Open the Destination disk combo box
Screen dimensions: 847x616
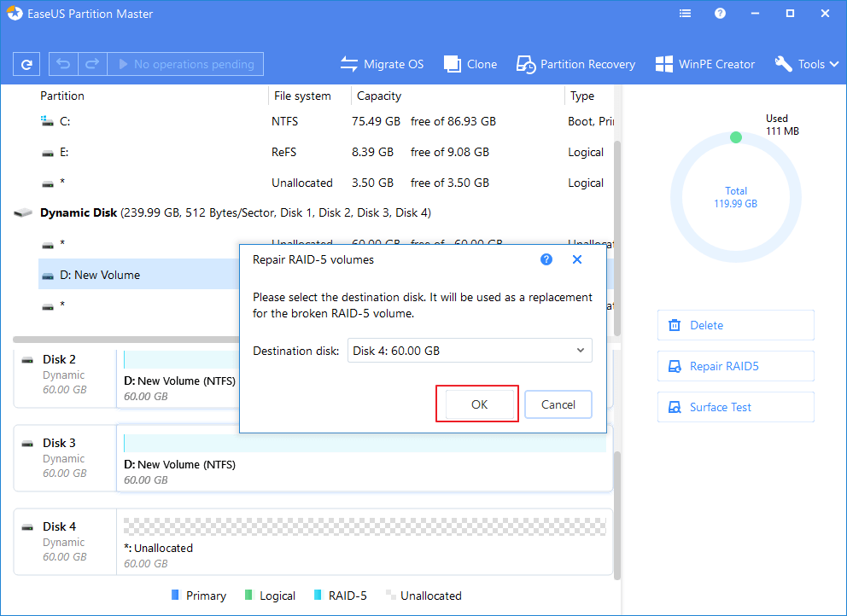pyautogui.click(x=470, y=351)
